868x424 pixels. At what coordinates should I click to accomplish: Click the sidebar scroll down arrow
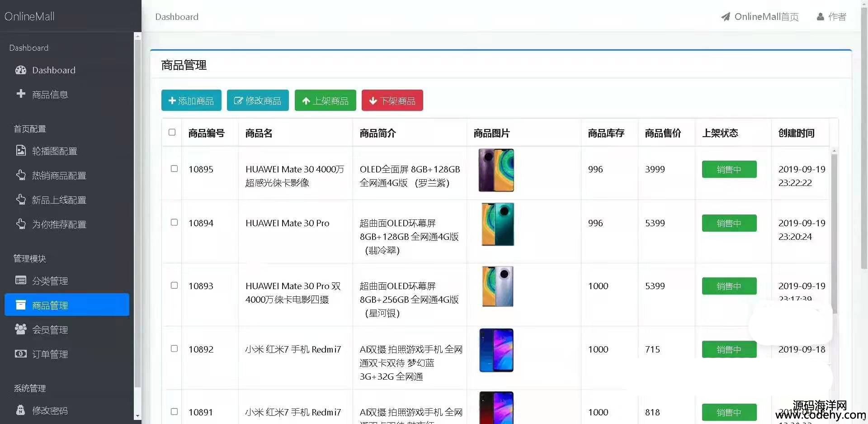(x=137, y=416)
